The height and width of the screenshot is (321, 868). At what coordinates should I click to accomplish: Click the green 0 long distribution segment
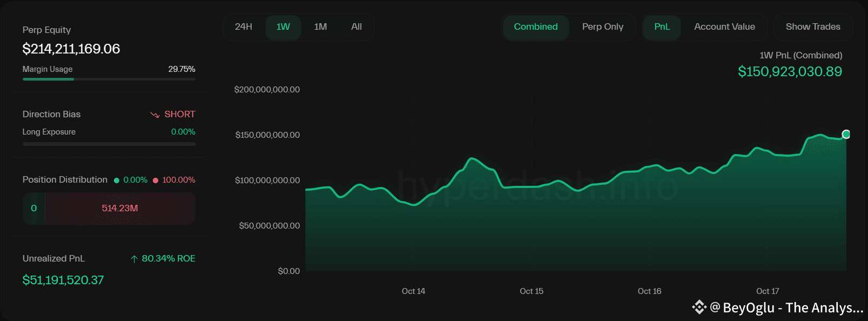[33, 208]
